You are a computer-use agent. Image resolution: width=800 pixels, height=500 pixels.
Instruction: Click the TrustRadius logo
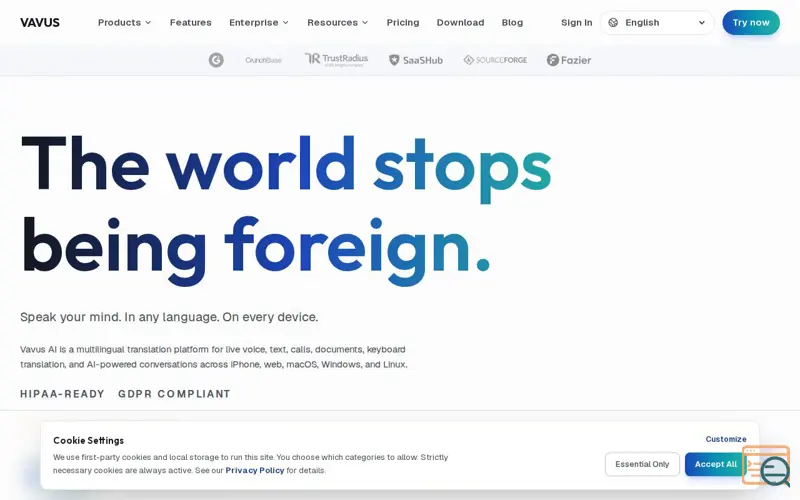(x=336, y=60)
